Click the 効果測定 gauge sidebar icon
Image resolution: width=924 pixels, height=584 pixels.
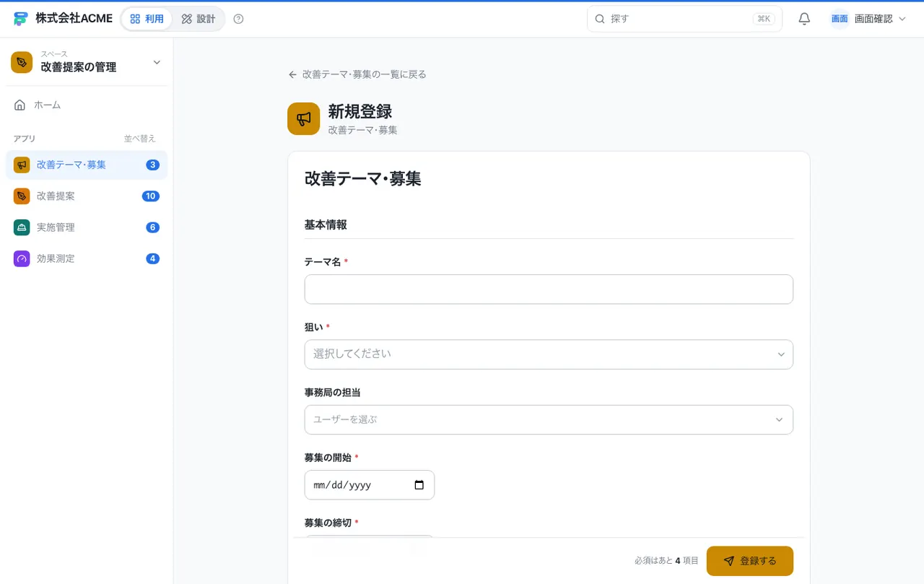(x=22, y=258)
